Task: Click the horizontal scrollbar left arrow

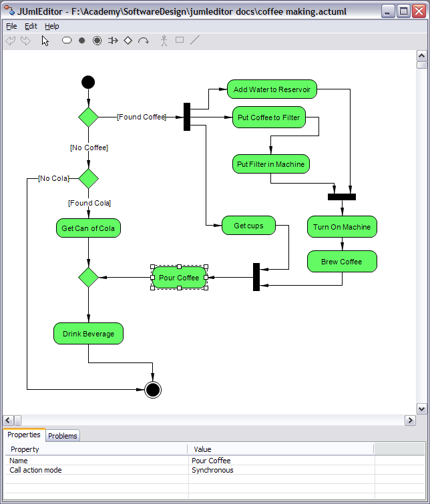Action: point(9,421)
